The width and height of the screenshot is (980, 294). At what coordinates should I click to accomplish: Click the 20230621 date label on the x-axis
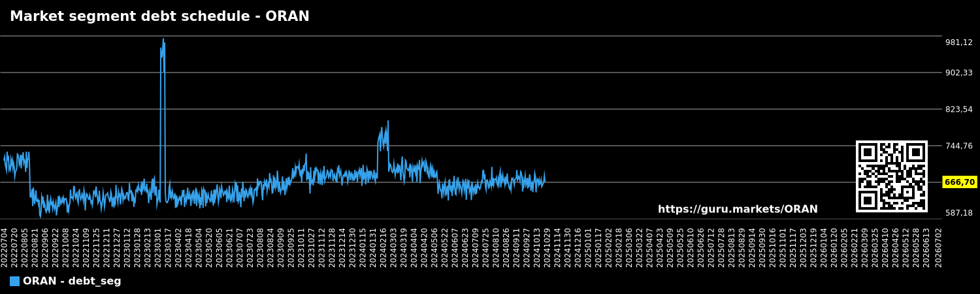[230, 247]
